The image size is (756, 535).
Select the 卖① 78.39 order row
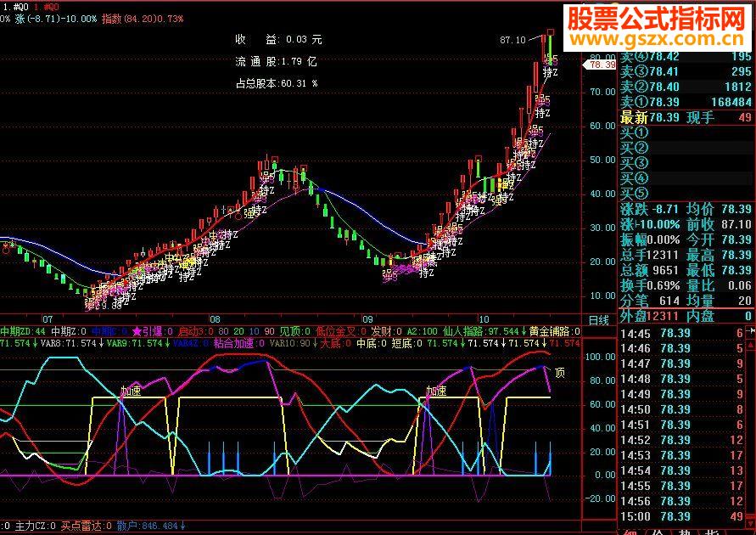coord(686,102)
